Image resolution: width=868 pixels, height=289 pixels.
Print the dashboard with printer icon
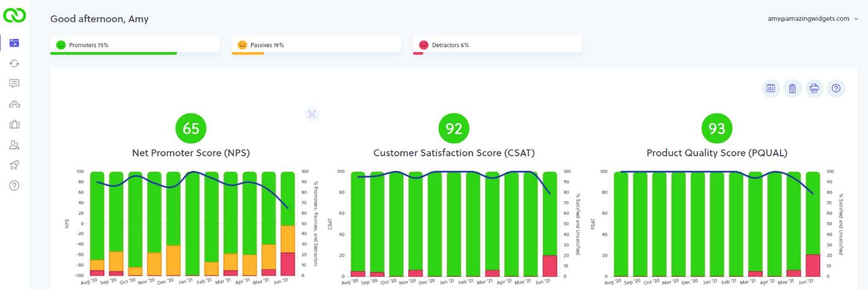click(814, 88)
